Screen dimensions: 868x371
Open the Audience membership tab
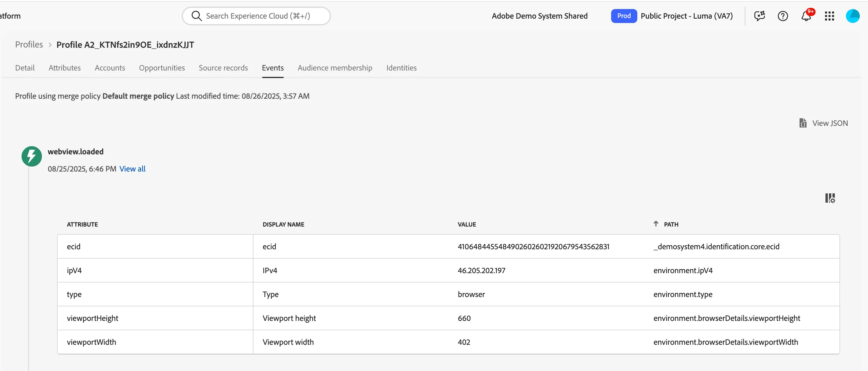click(335, 68)
